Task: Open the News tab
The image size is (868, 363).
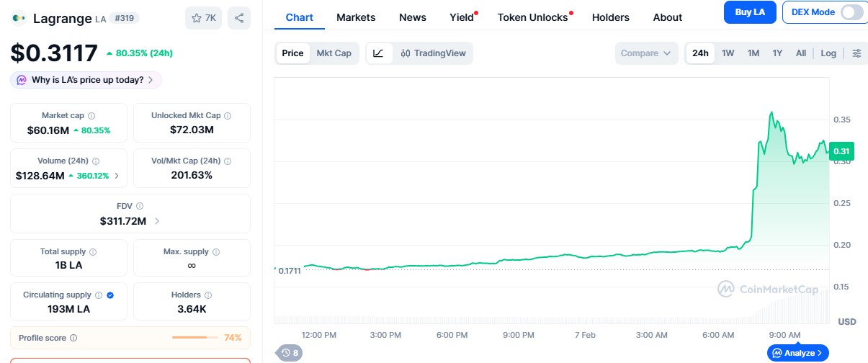Action: [x=413, y=17]
